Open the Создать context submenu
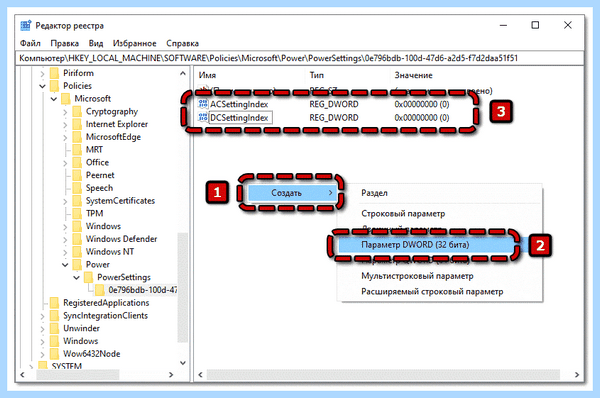Screen dimensions: 600x398 click(292, 192)
